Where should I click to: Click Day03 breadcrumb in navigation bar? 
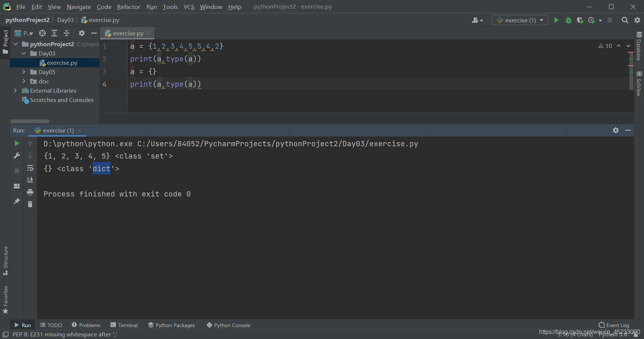click(x=65, y=20)
